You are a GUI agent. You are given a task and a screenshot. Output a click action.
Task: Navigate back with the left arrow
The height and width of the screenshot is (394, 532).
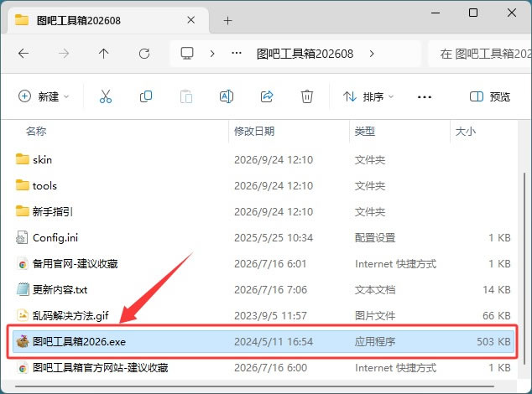coord(23,54)
